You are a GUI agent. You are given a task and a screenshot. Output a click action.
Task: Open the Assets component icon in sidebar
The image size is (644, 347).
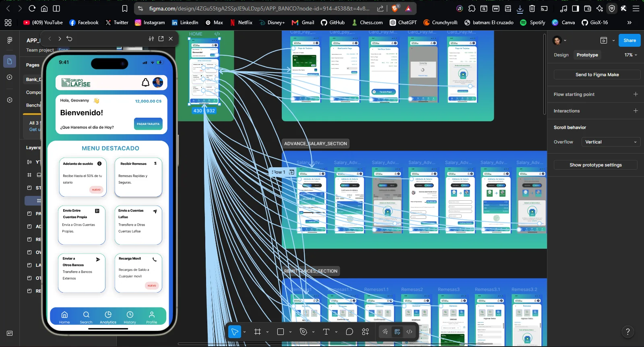tap(10, 77)
